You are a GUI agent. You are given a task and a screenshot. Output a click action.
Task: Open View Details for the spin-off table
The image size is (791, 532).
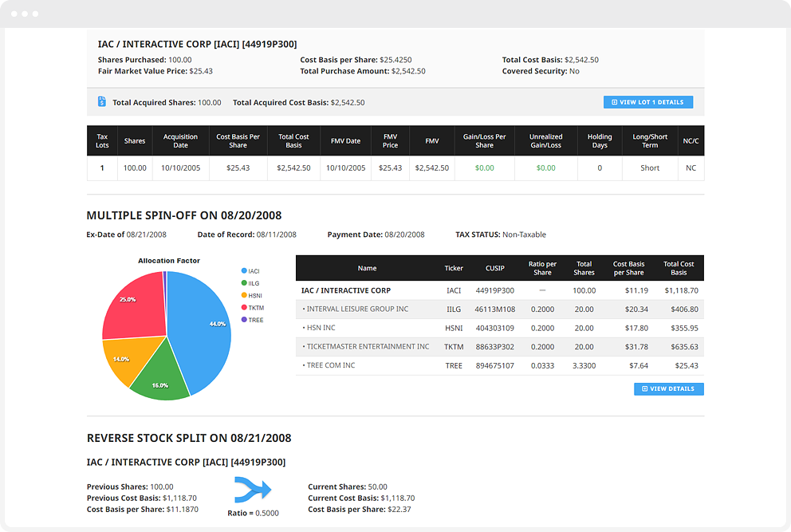pyautogui.click(x=668, y=388)
